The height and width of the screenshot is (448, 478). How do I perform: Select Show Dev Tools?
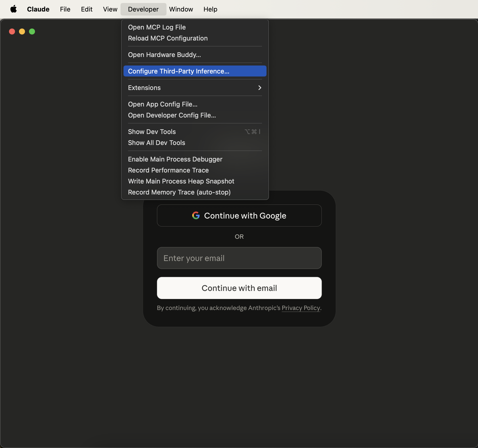(152, 131)
